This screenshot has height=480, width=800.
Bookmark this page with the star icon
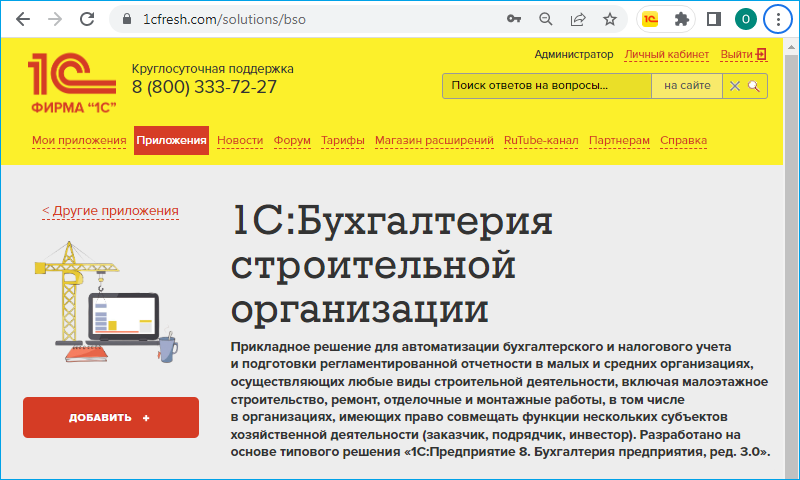(610, 19)
